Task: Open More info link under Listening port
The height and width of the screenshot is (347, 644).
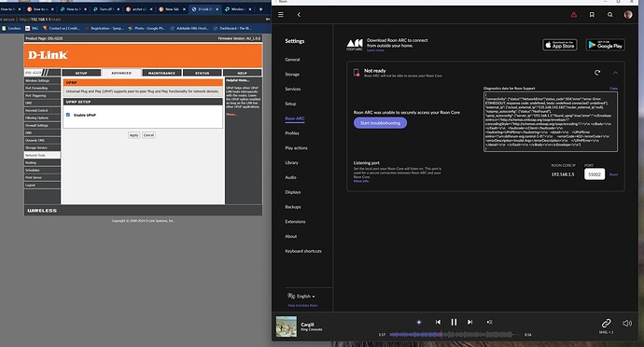Action: 361,181
